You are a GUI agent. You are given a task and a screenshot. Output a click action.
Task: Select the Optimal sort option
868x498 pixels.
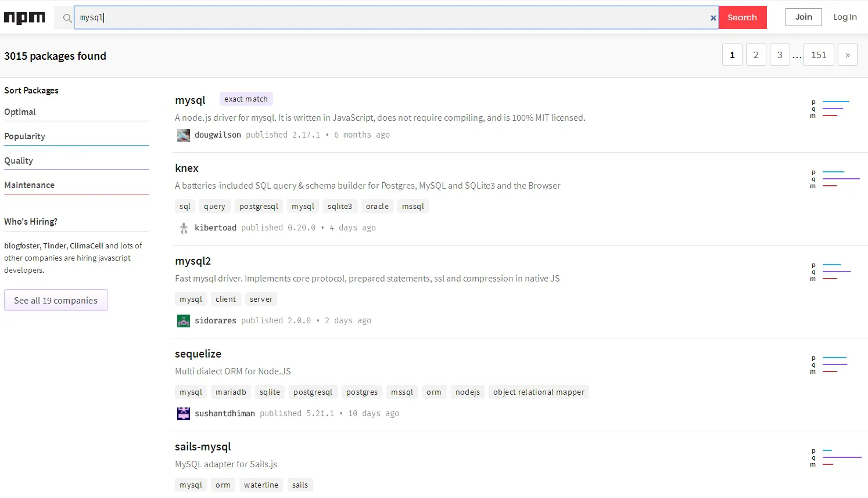pos(20,111)
